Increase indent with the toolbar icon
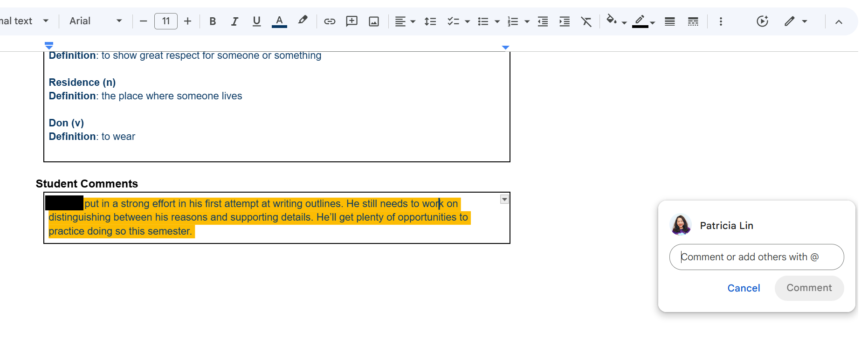This screenshot has height=361, width=868. pyautogui.click(x=565, y=21)
